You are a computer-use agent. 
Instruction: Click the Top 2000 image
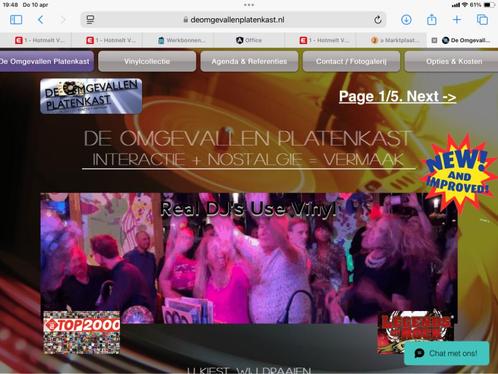click(x=82, y=332)
